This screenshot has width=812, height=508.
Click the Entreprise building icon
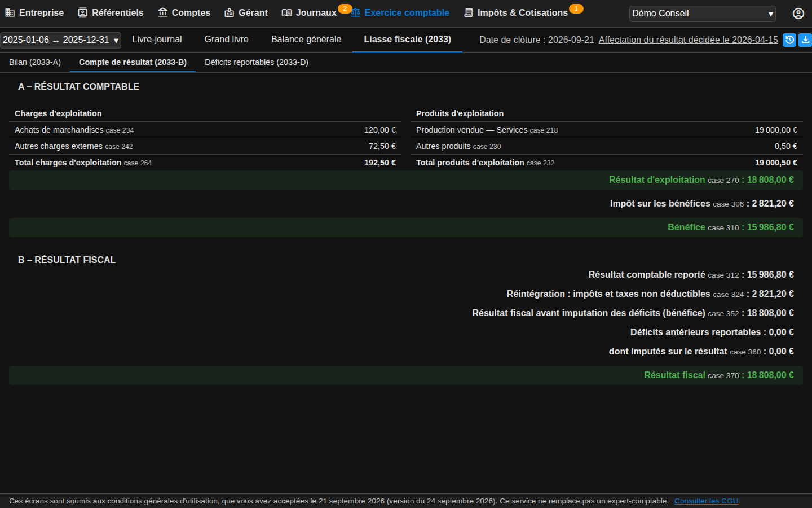point(10,12)
